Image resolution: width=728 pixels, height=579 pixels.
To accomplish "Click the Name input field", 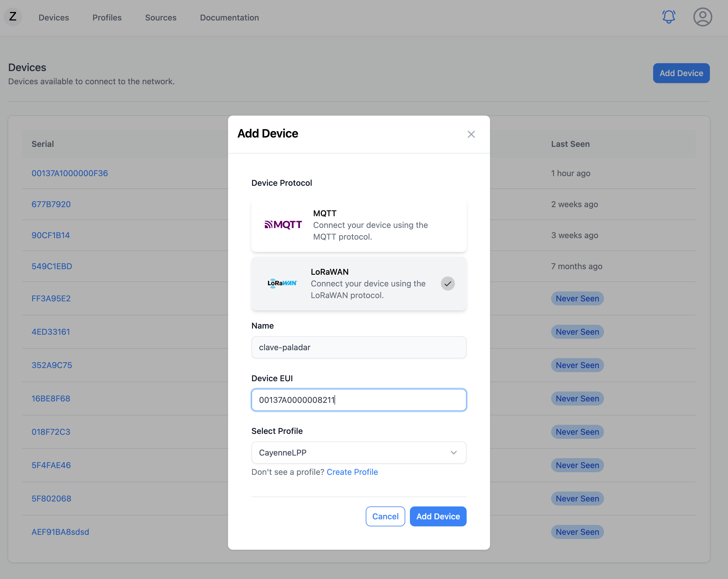I will click(359, 347).
